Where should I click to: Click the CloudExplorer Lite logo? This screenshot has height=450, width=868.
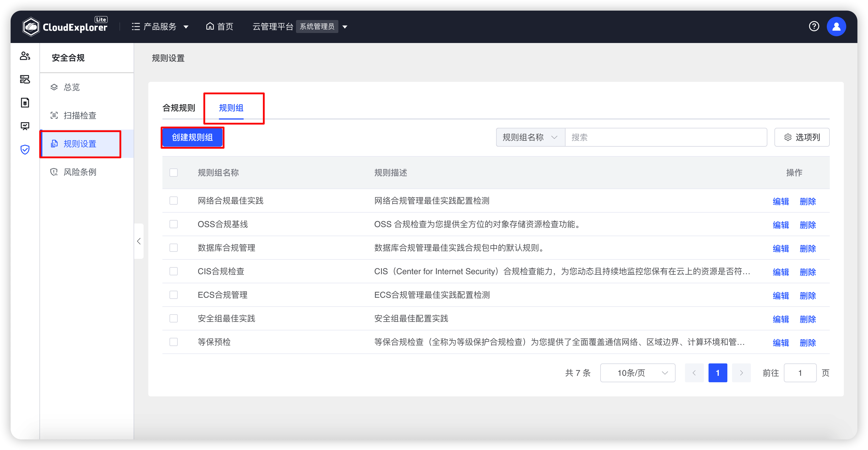point(65,26)
